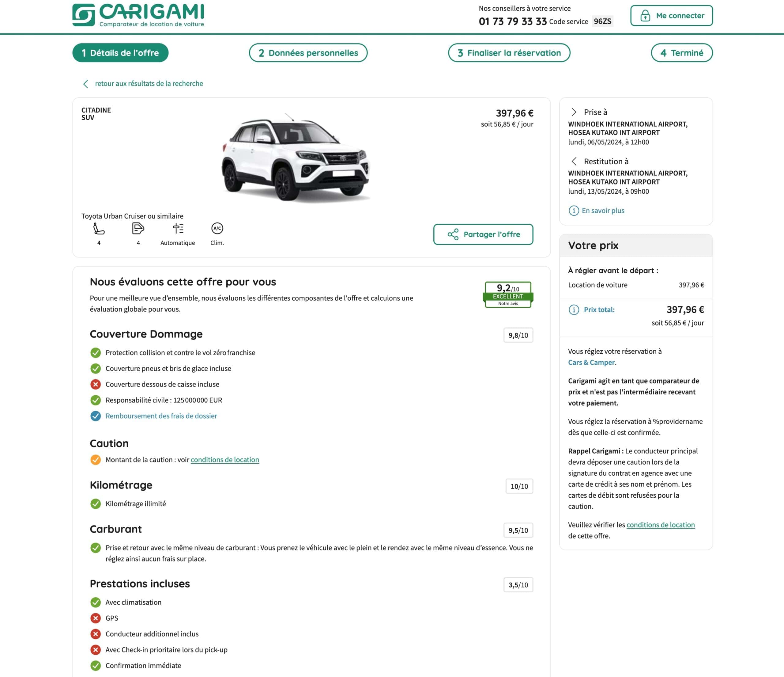
Task: Expand the Restitution à return details
Action: (x=574, y=161)
